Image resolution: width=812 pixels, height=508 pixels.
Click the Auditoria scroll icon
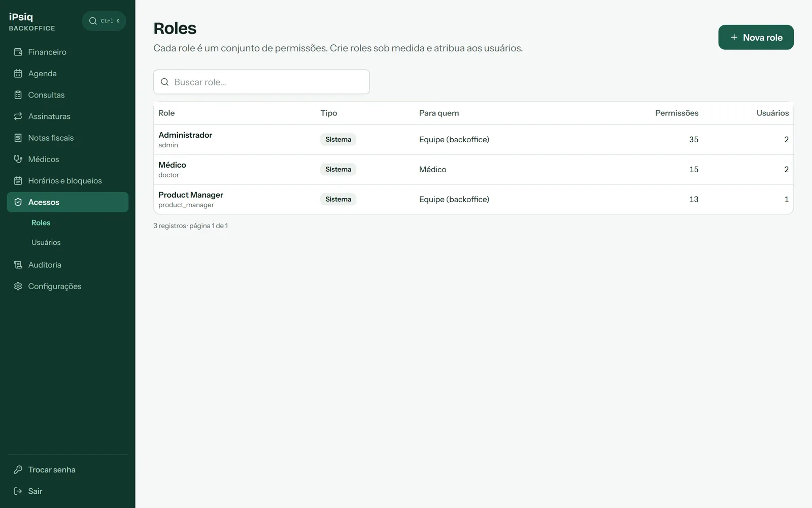[x=18, y=265]
